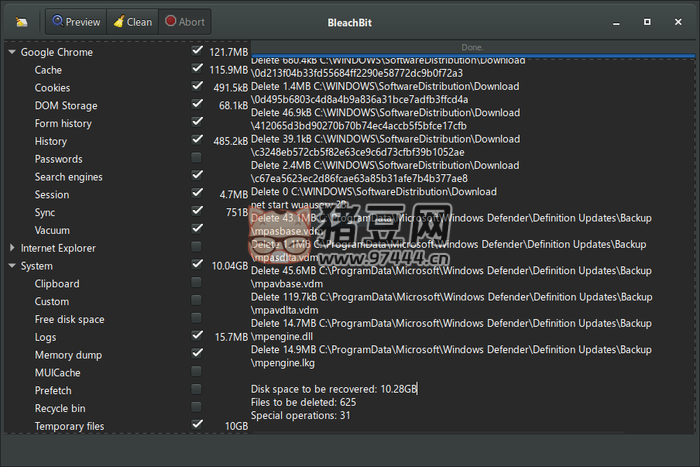Select the Temporary files entry
700x467 pixels.
(x=69, y=426)
